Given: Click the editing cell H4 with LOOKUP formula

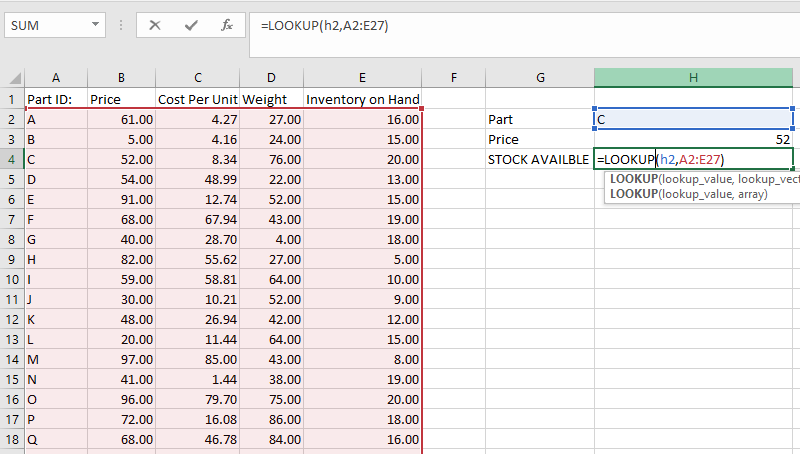Looking at the screenshot, I should tap(693, 159).
